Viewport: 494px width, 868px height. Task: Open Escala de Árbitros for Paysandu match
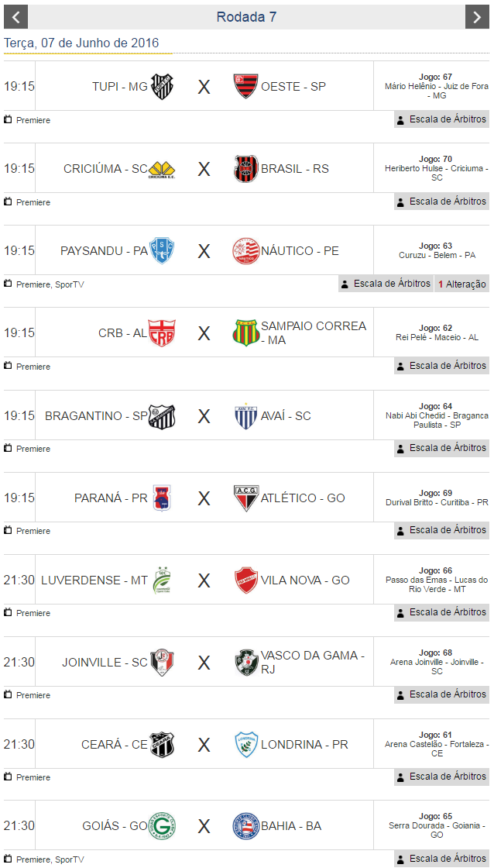pos(386,284)
